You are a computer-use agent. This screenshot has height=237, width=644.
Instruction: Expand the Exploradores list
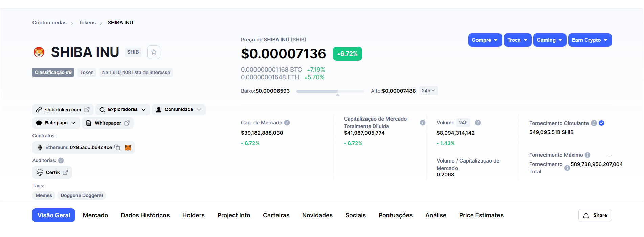pos(123,110)
